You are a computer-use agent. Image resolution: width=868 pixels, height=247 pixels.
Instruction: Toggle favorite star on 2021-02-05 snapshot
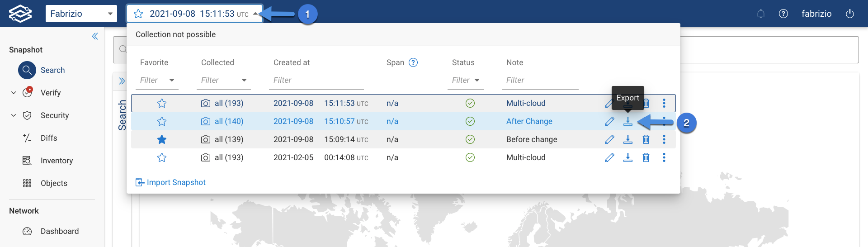pyautogui.click(x=162, y=157)
